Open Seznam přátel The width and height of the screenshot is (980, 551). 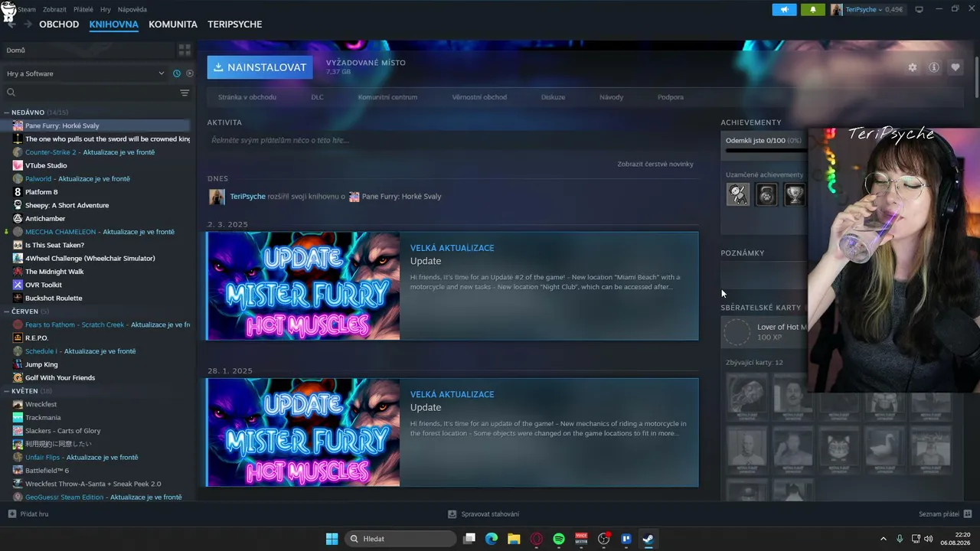(x=939, y=514)
